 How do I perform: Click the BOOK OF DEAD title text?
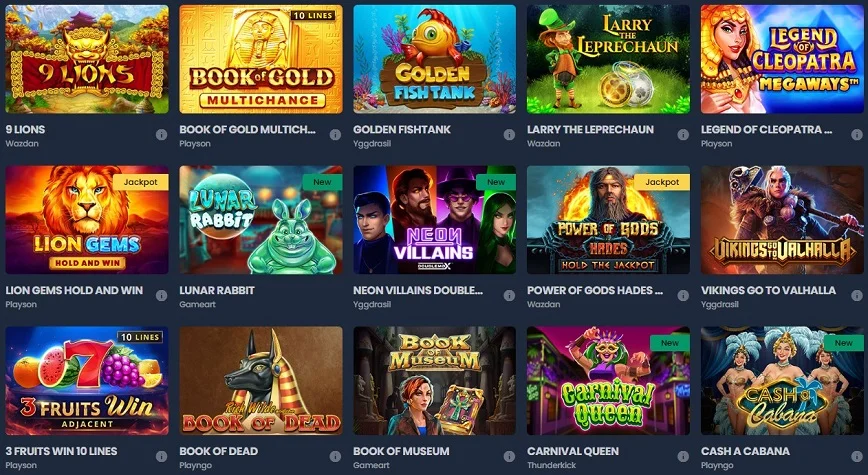(219, 451)
